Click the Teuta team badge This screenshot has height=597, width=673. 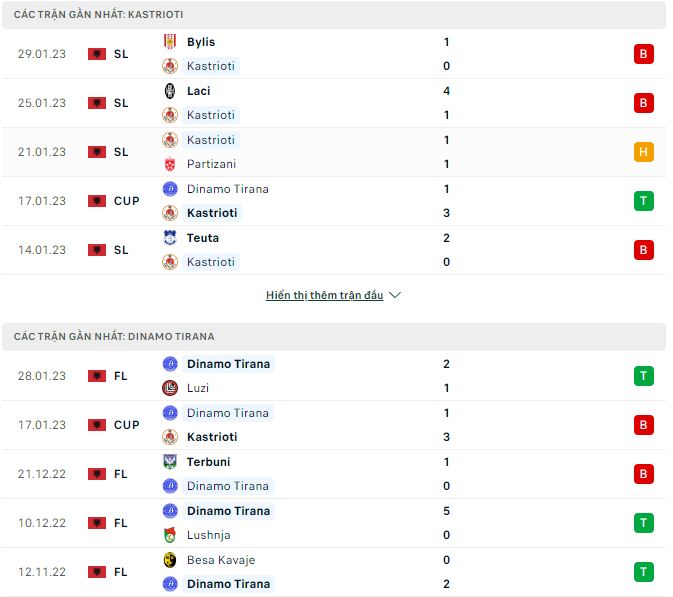click(x=170, y=238)
